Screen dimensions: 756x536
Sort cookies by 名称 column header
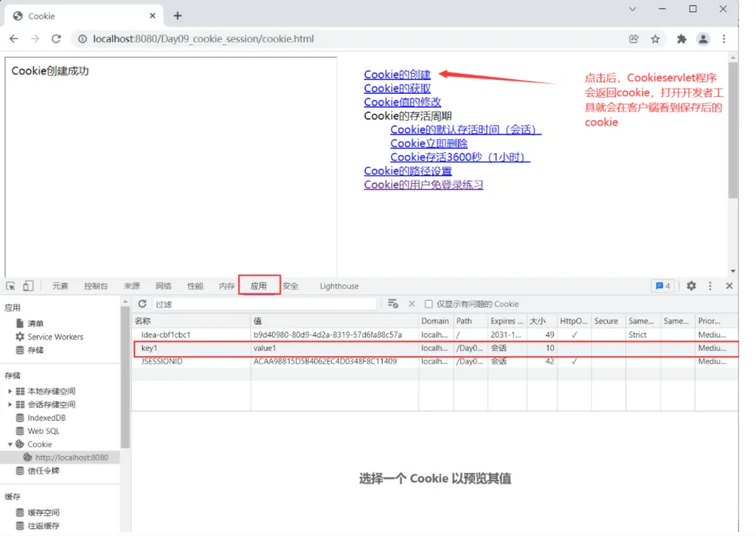(x=191, y=321)
